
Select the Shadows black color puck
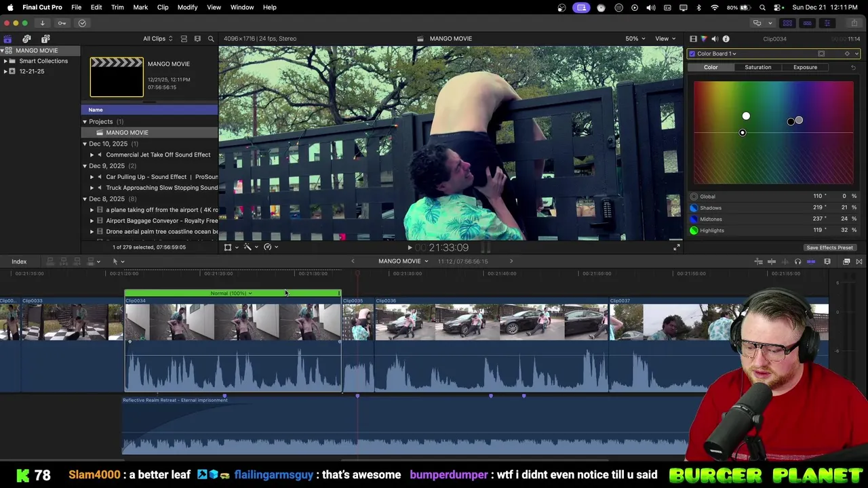pyautogui.click(x=790, y=122)
